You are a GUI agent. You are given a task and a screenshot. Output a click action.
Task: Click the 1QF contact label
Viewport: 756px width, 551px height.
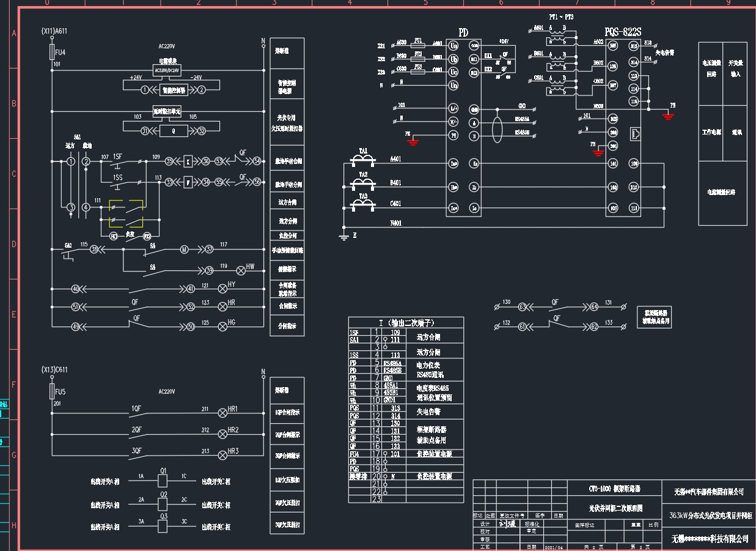(x=136, y=408)
